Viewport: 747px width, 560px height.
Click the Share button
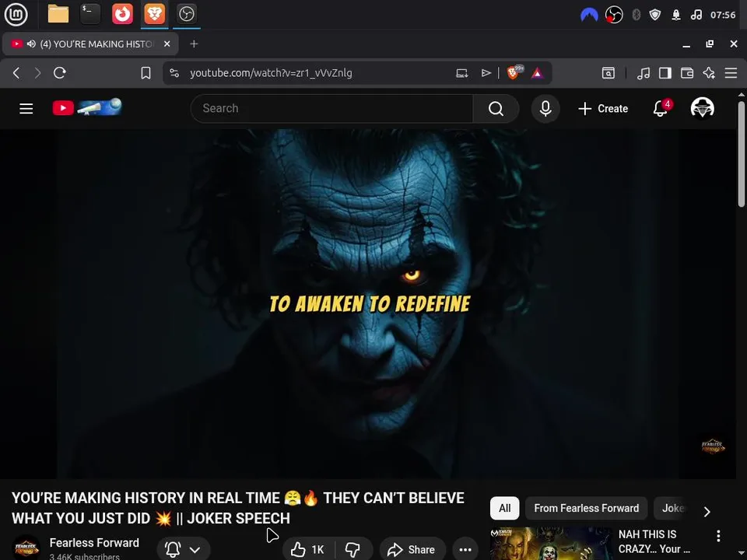coord(412,550)
